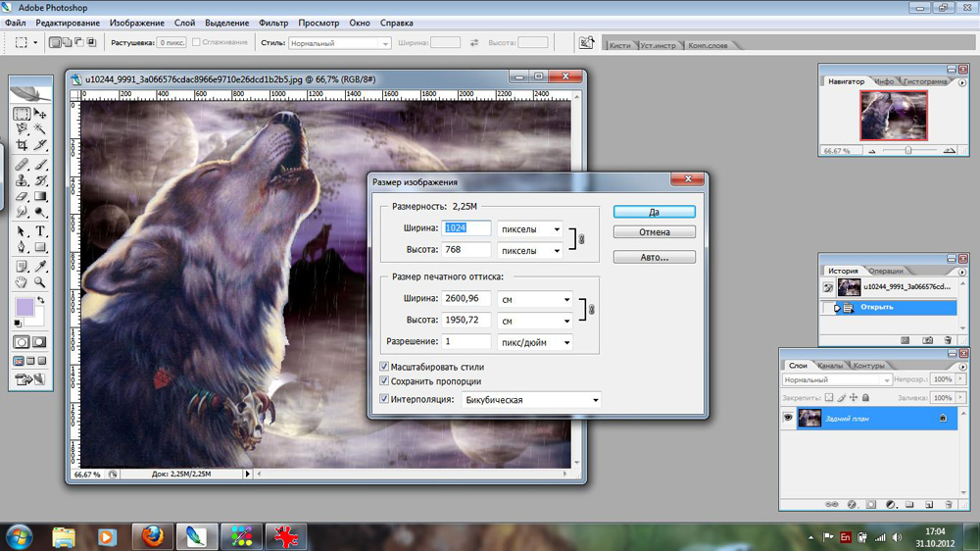Open pixel height unit пикселы dropdown

tap(530, 251)
